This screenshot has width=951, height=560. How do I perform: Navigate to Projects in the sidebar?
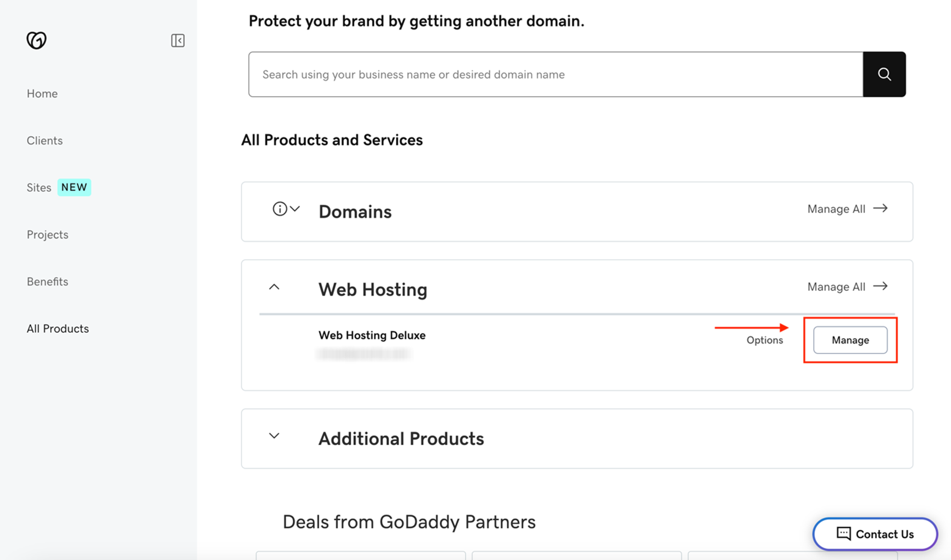(48, 234)
